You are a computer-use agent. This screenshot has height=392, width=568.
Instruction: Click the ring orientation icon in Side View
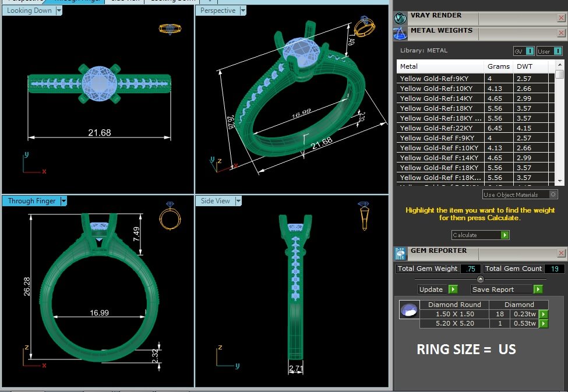(362, 216)
